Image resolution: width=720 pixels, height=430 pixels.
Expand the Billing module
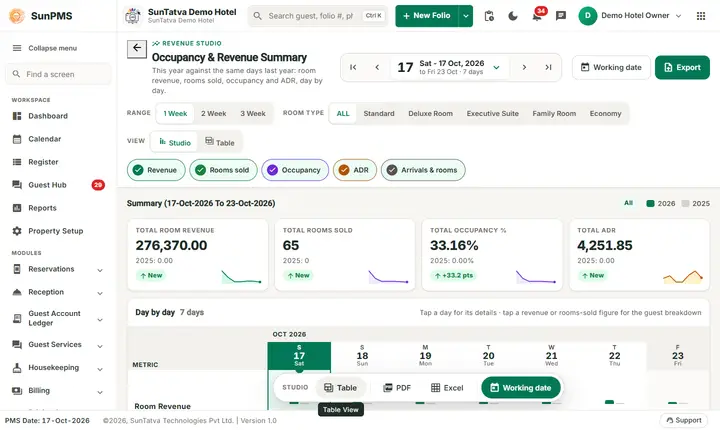point(57,390)
